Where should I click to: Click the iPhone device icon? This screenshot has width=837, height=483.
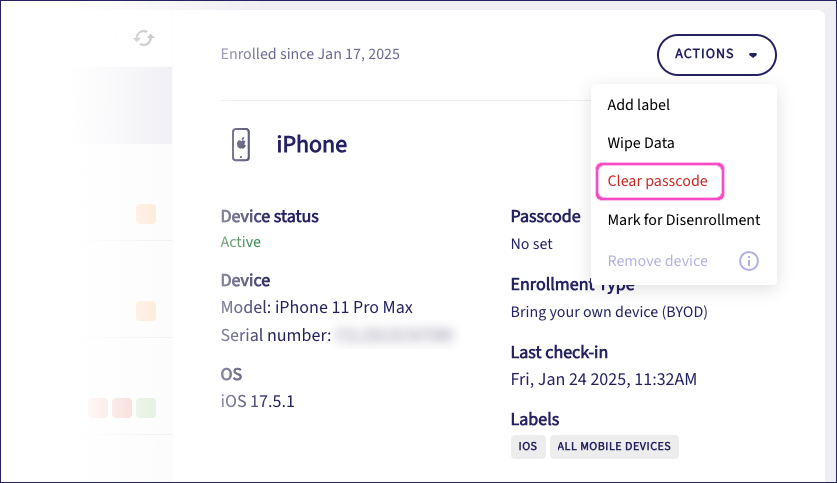pos(240,144)
